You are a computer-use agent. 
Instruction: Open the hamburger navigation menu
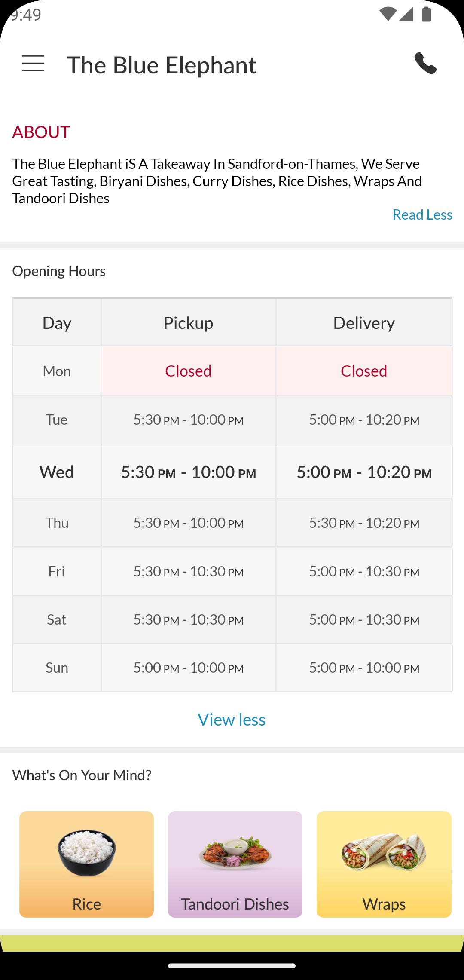coord(33,64)
